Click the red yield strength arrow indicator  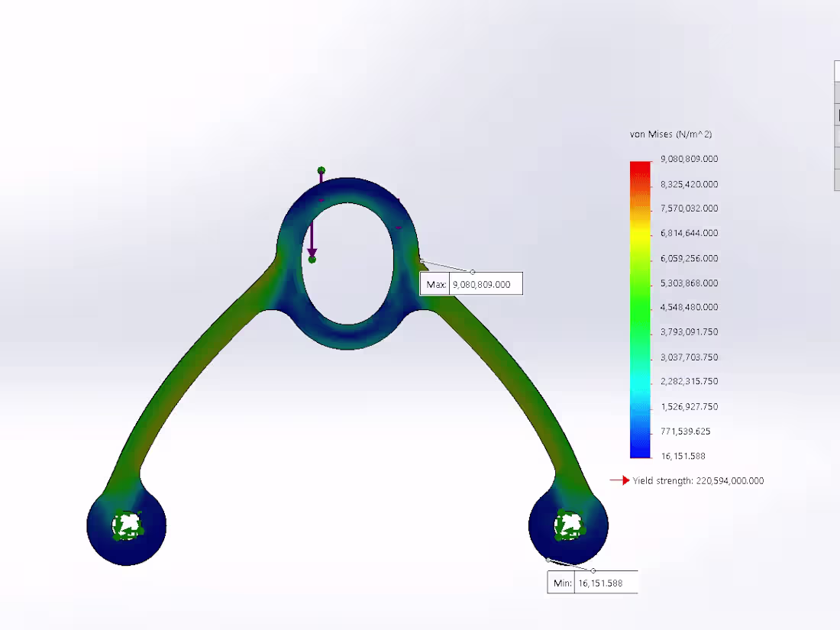(x=619, y=481)
